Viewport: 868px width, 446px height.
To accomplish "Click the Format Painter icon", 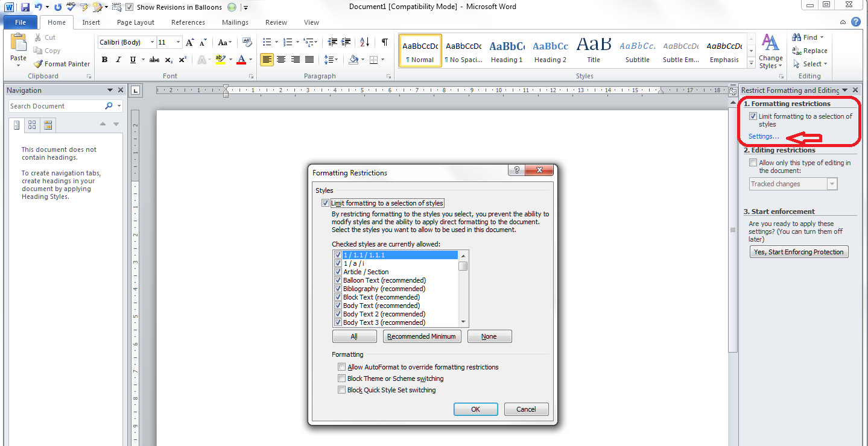I will click(38, 64).
